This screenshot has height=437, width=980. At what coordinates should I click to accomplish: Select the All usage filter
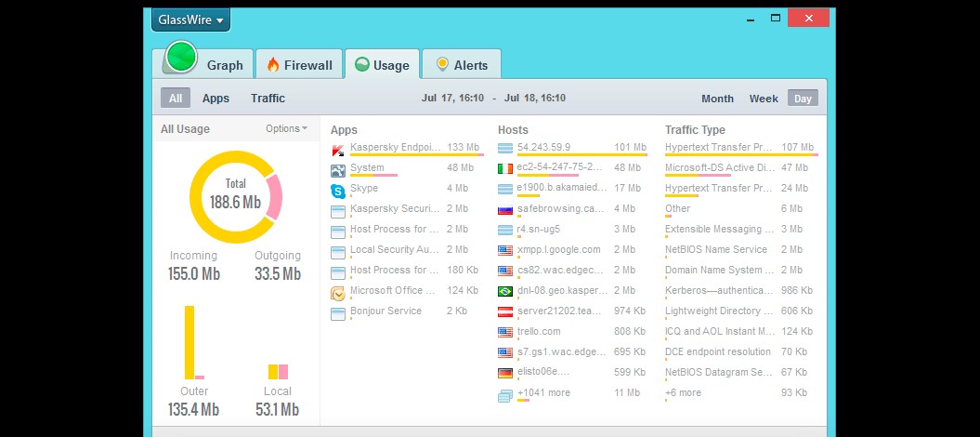176,99
